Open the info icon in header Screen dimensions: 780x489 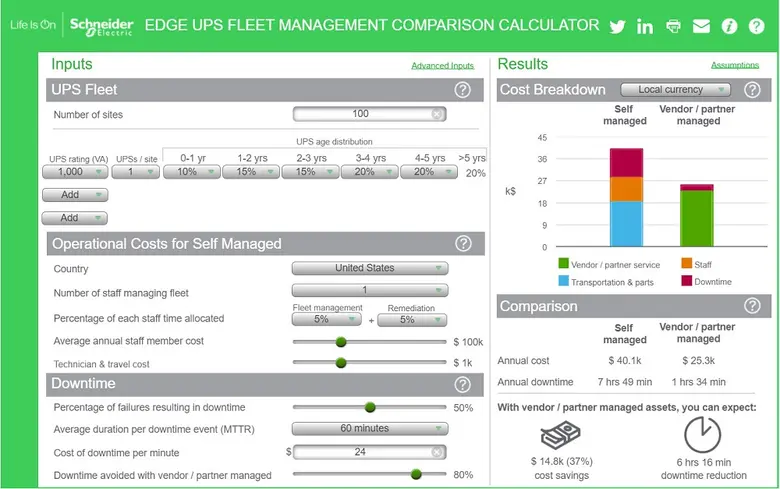pos(729,26)
